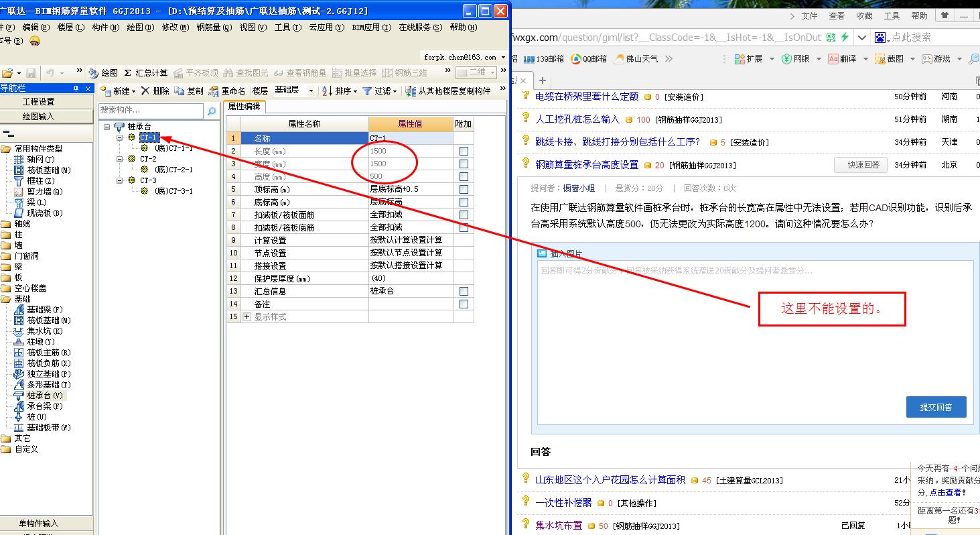This screenshot has width=980, height=535.
Task: Open the 云应用(Y) menu
Action: (x=327, y=27)
